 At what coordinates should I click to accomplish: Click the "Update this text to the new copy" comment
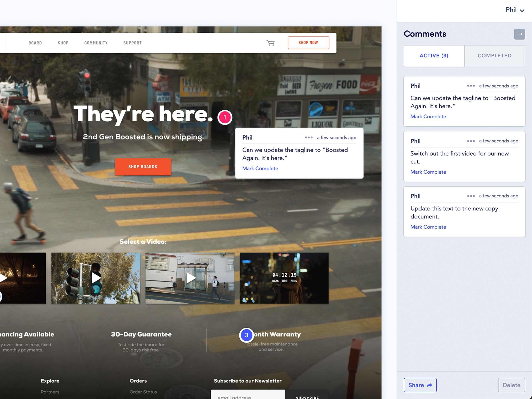coord(454,212)
